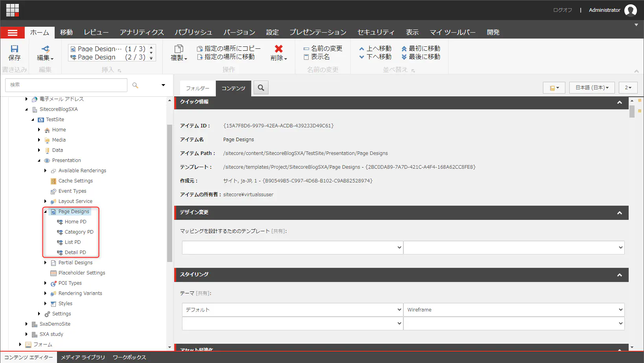Click the POI Types item icon
This screenshot has height=363, width=644.
point(53,283)
